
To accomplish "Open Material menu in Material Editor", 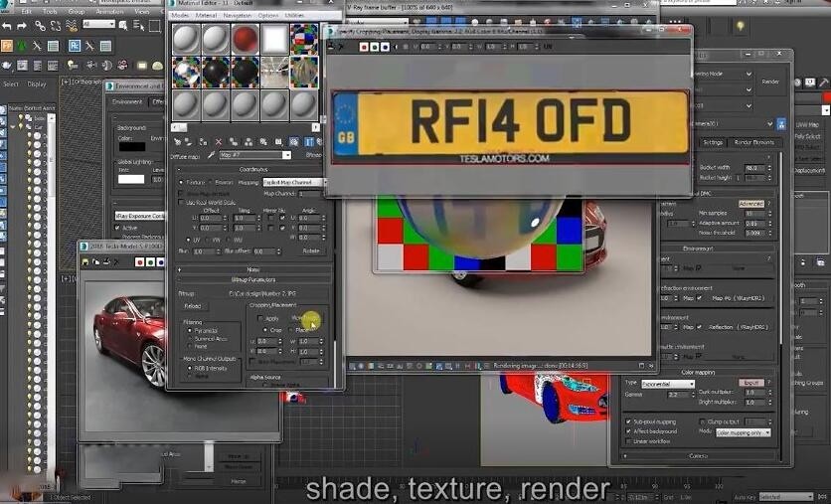I will point(206,15).
